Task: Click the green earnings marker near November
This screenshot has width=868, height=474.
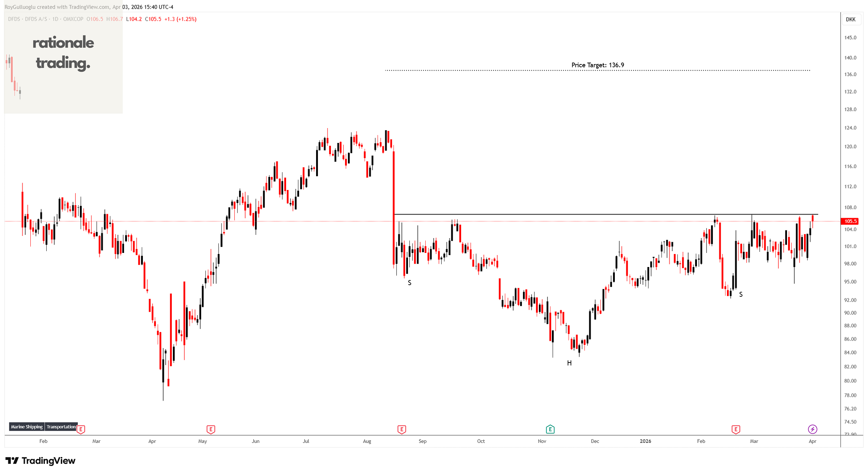Action: (550, 429)
